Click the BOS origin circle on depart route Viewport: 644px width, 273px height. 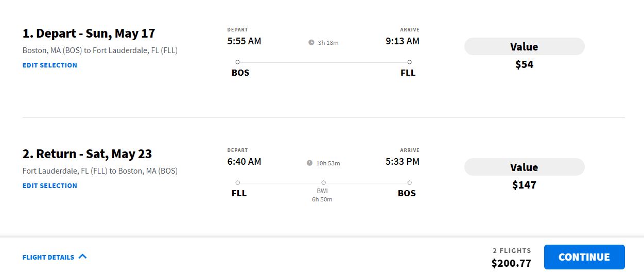pyautogui.click(x=237, y=62)
